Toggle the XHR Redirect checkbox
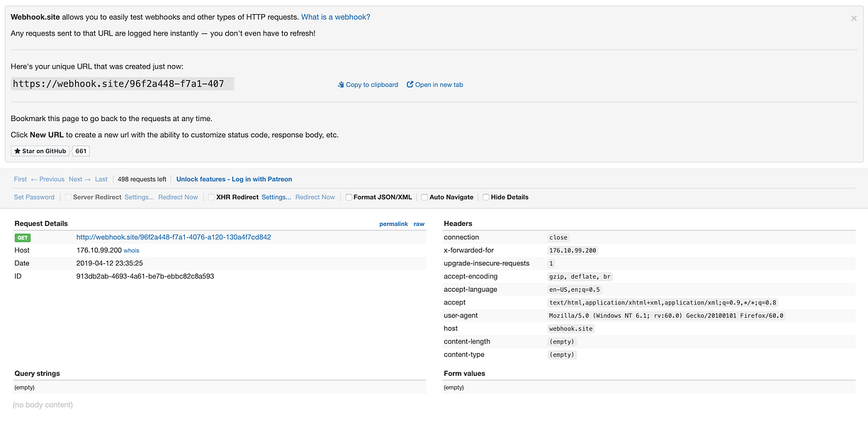This screenshot has width=868, height=434. pyautogui.click(x=211, y=198)
